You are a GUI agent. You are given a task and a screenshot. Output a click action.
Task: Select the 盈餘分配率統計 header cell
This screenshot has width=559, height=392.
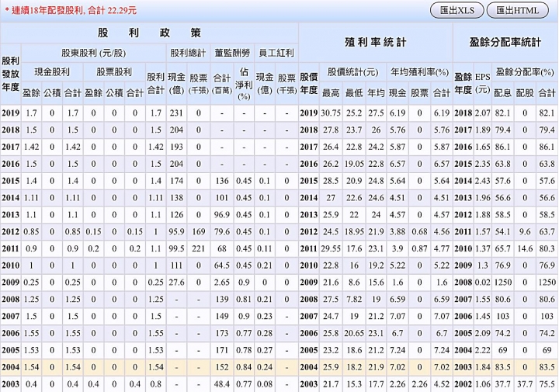point(505,43)
